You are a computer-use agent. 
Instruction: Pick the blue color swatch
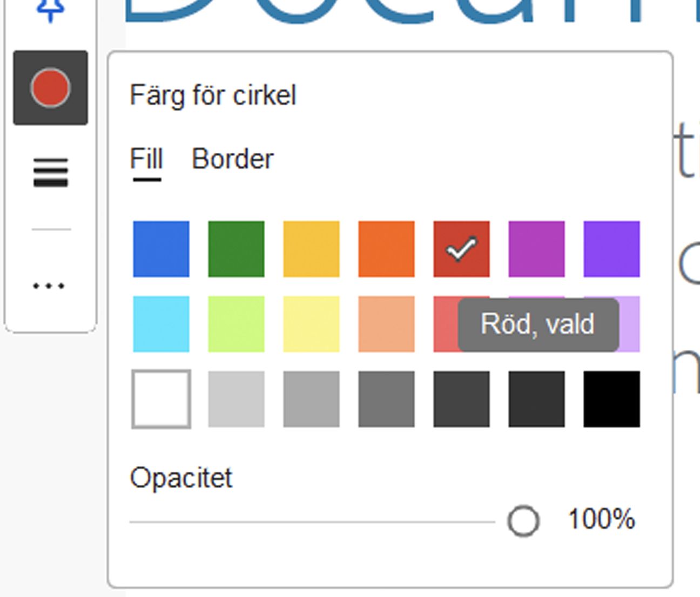pos(161,249)
